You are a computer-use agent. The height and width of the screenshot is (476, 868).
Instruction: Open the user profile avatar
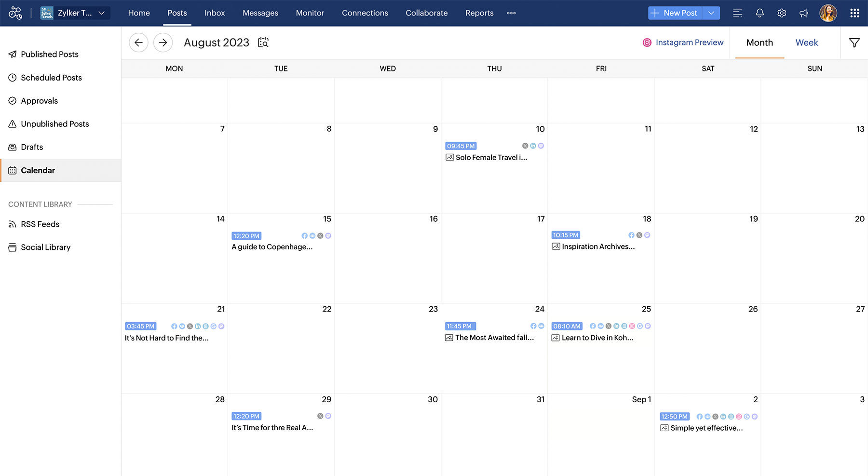click(x=828, y=13)
